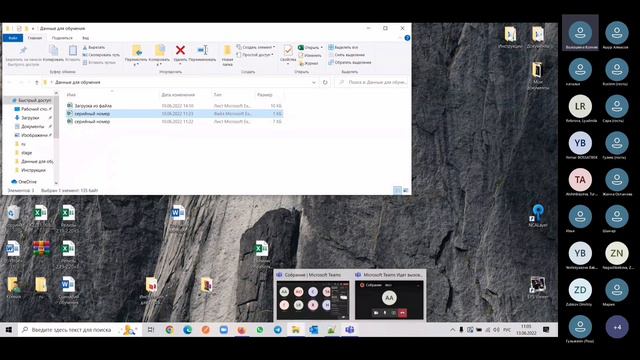This screenshot has width=640, height=360.
Task: Open Outlook from the taskbar
Action: point(313,329)
